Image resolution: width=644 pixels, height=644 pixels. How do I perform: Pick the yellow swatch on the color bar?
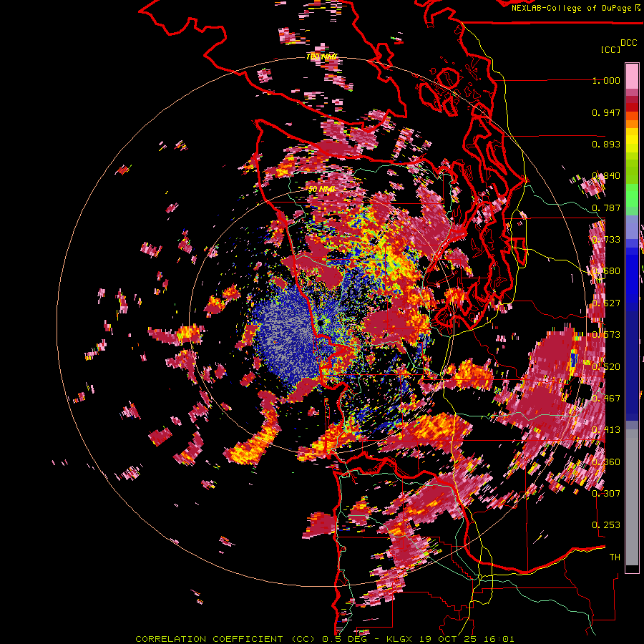[632, 140]
